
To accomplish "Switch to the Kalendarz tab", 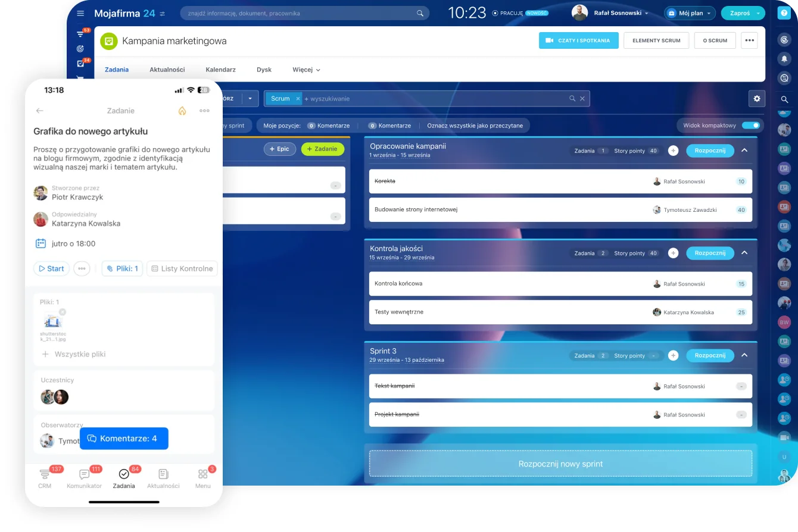I will pyautogui.click(x=220, y=70).
